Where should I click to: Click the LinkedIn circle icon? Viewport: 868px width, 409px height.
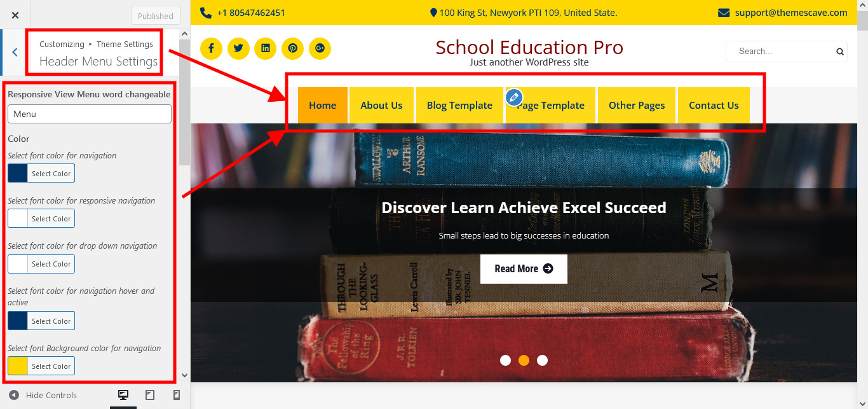click(266, 48)
